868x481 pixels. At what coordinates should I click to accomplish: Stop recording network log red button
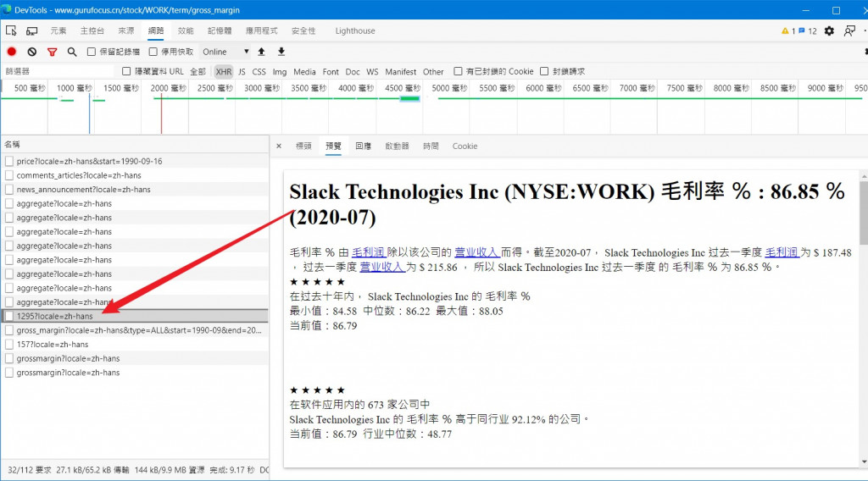(x=12, y=52)
